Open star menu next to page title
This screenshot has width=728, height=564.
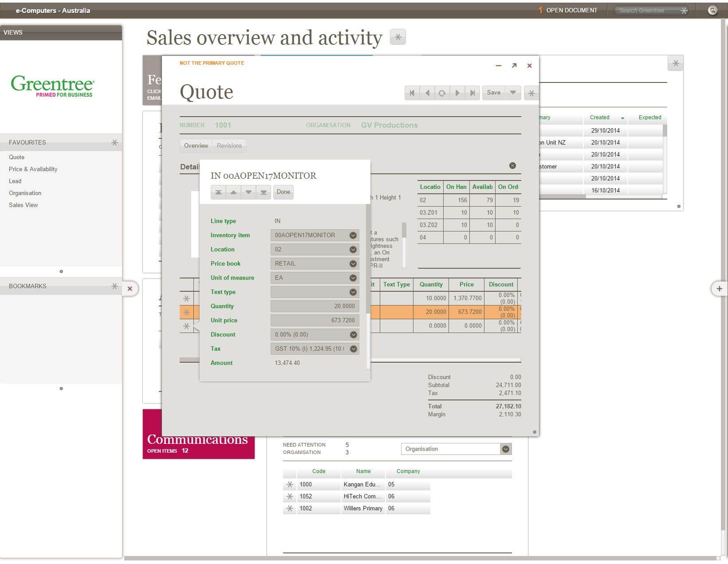pos(398,37)
